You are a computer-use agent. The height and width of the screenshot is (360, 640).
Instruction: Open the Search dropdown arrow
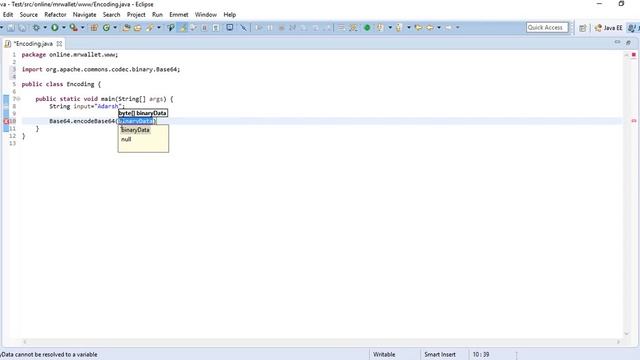tap(159, 28)
